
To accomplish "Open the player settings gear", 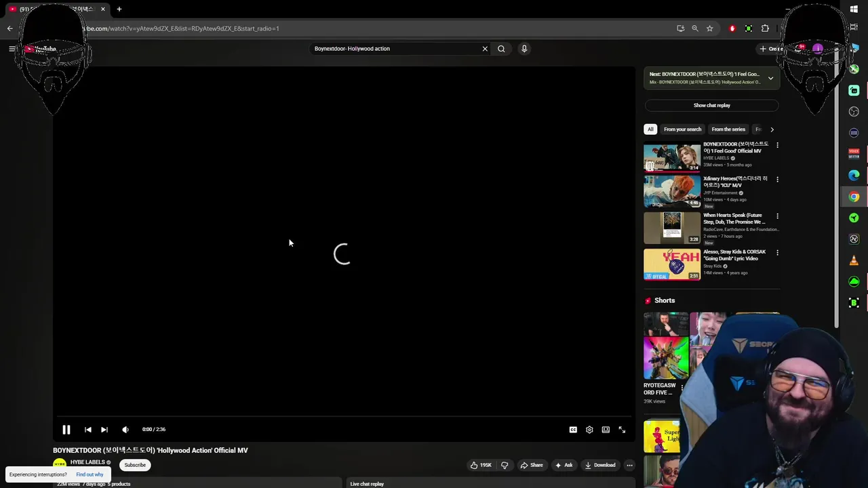I will pyautogui.click(x=589, y=430).
